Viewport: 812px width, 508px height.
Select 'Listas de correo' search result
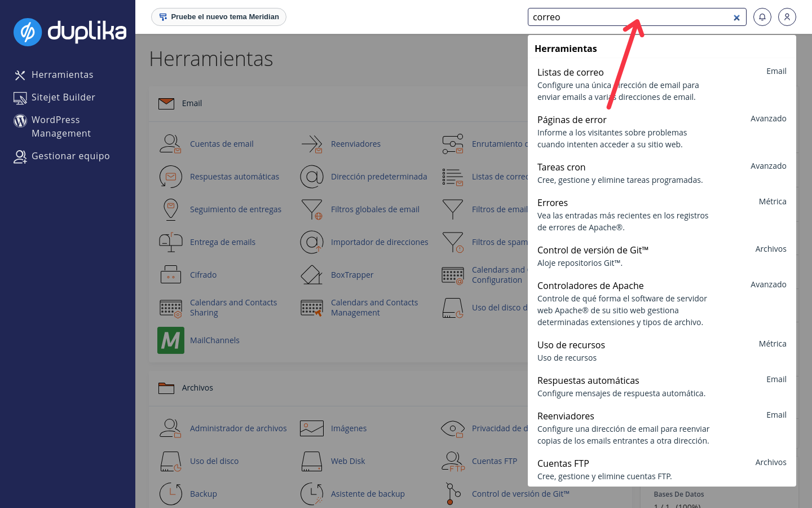(x=662, y=84)
